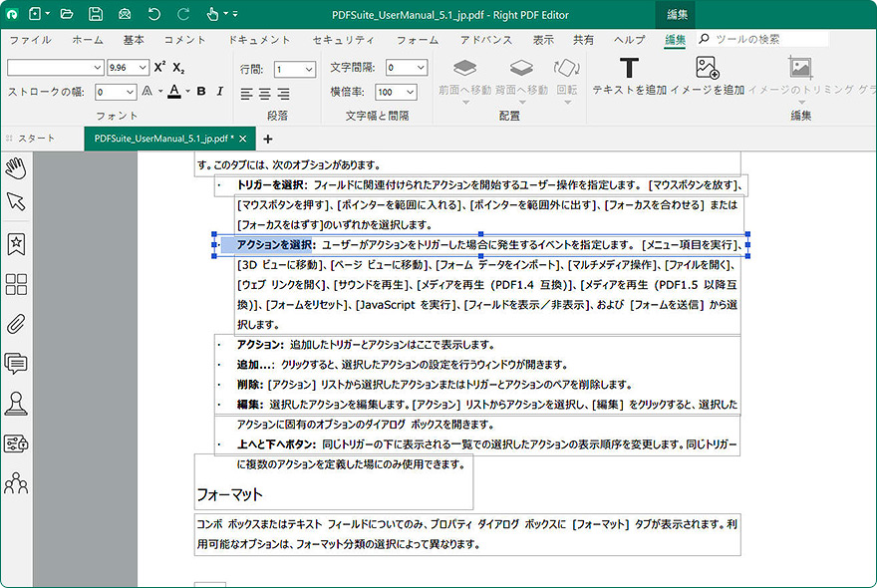This screenshot has width=877, height=588.
Task: Open a file with the folder icon
Action: [x=66, y=14]
